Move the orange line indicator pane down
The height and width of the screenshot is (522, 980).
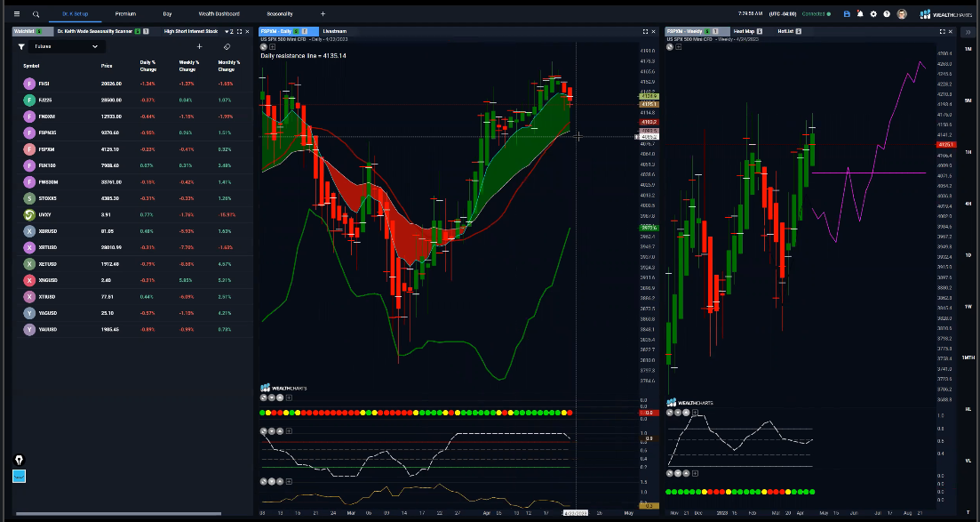tap(272, 481)
